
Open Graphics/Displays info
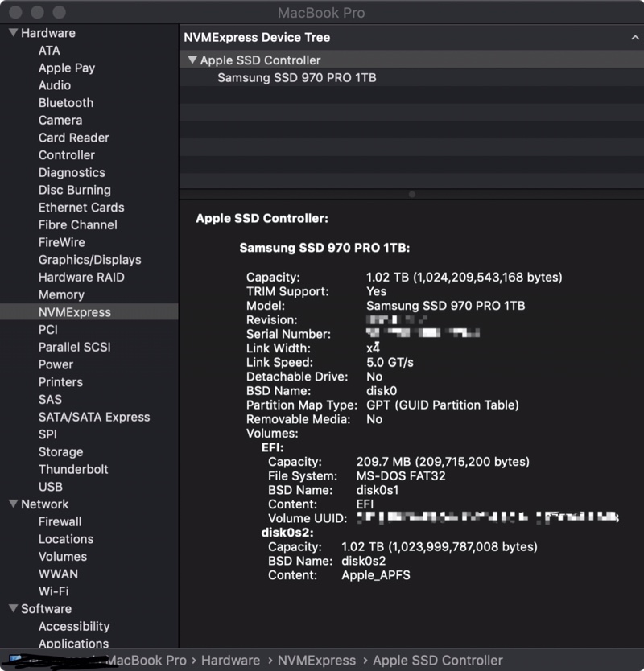90,260
